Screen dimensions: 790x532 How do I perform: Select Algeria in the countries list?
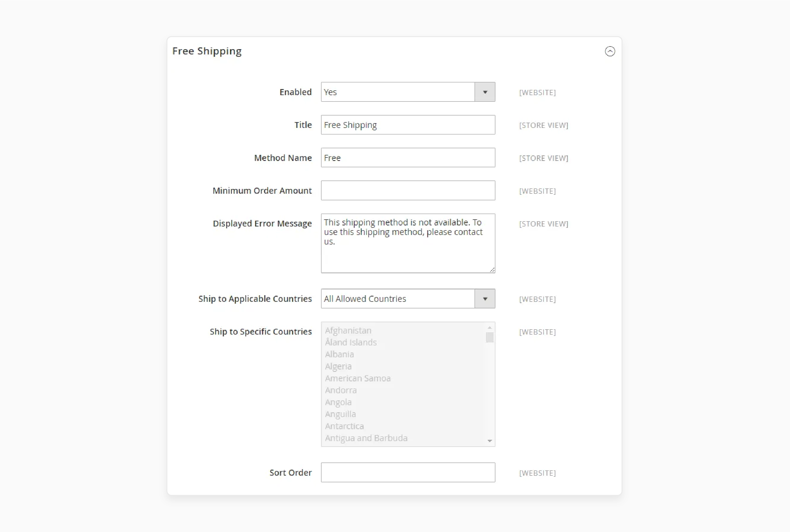[338, 367]
